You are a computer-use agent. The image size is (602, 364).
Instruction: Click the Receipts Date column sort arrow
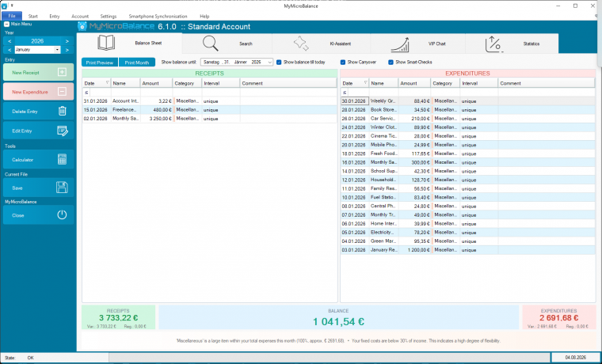coord(107,83)
